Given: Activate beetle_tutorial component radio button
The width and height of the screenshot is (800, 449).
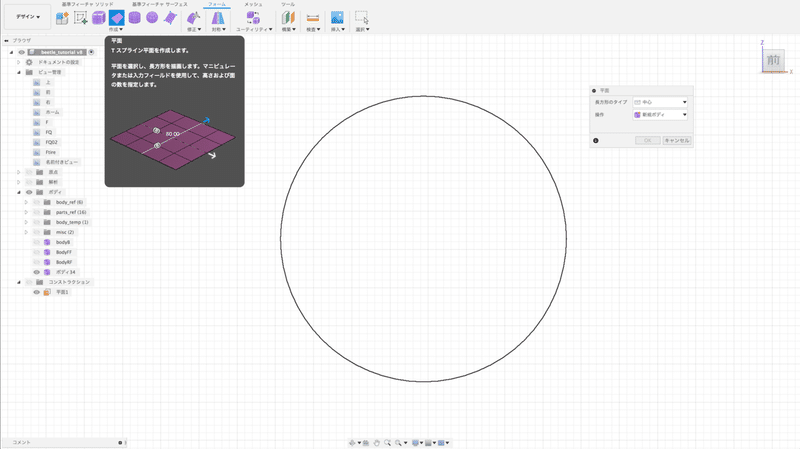Looking at the screenshot, I should [x=91, y=52].
